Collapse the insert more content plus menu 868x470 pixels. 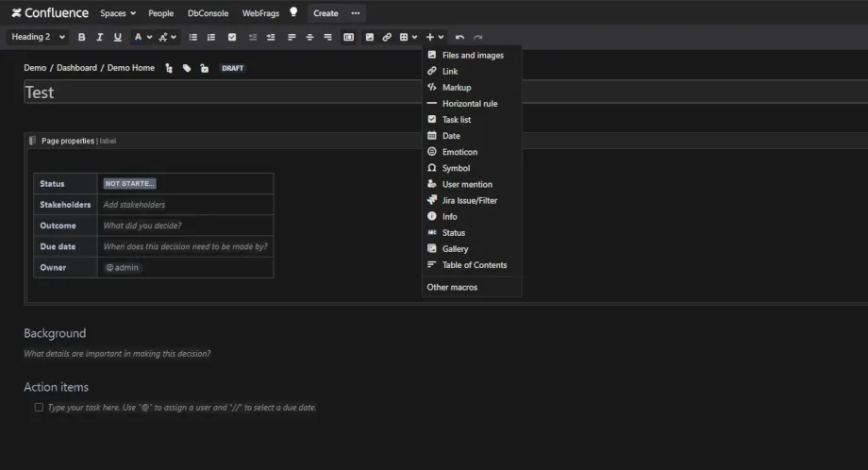(435, 37)
